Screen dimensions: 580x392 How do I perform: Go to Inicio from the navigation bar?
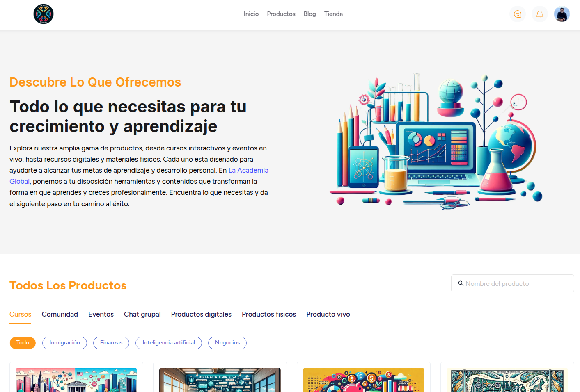(251, 14)
